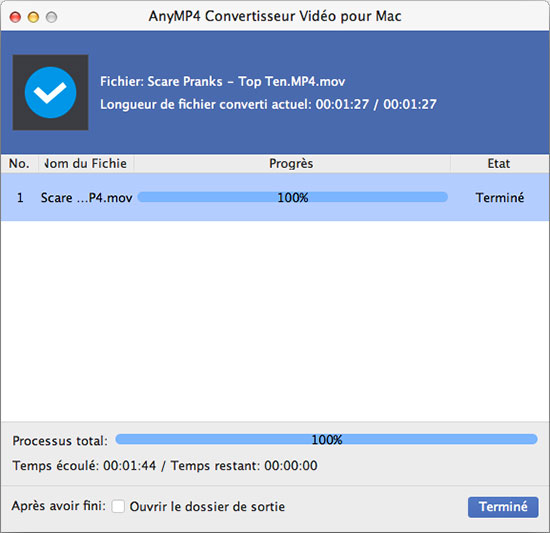Screen dimensions: 550x533
Task: Select the Scare ...P4.mov file name cell
Action: click(x=87, y=198)
